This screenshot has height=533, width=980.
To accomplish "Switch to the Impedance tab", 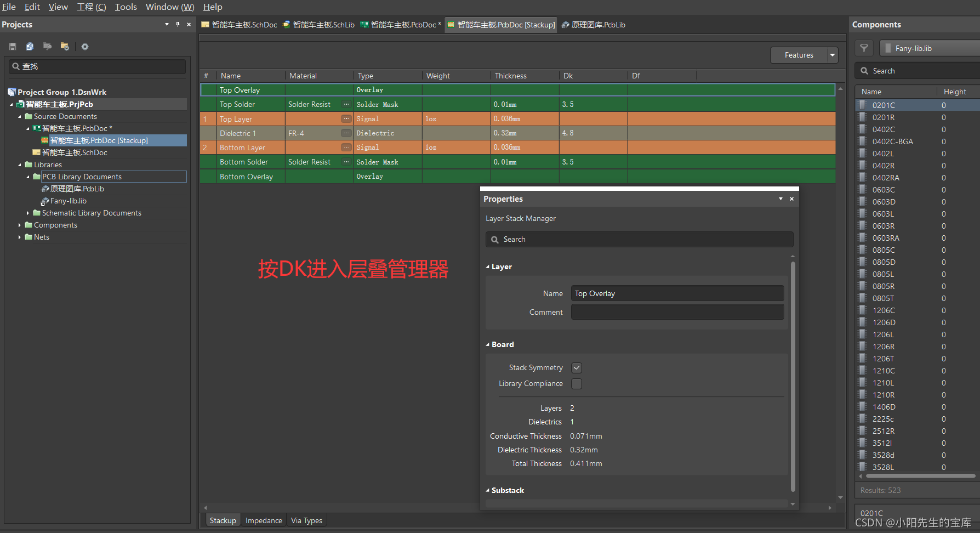I will pyautogui.click(x=264, y=520).
